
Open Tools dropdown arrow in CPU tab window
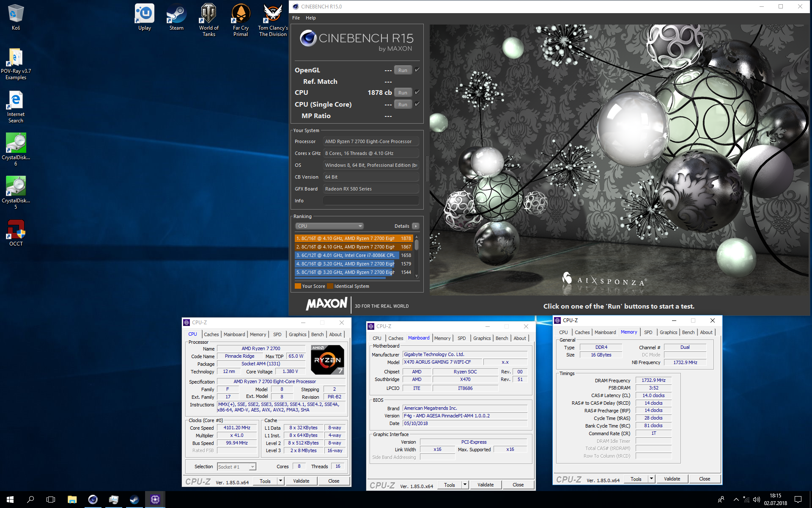[x=280, y=481]
